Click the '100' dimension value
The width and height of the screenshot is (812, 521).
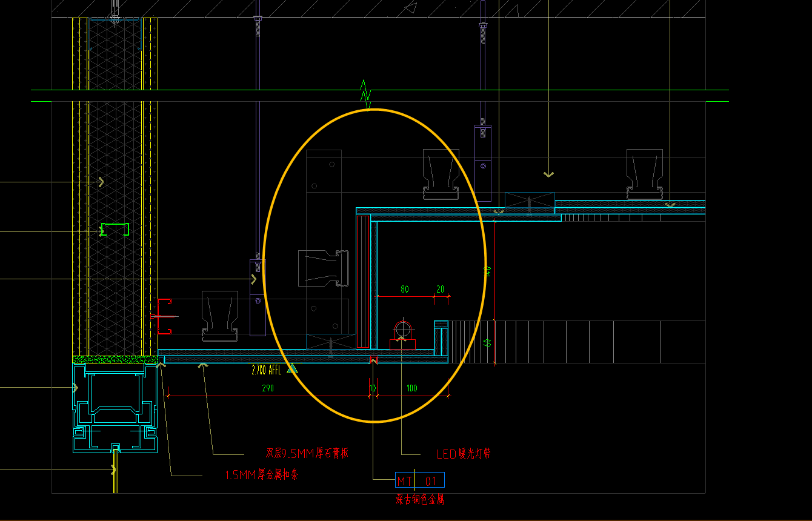(x=412, y=388)
